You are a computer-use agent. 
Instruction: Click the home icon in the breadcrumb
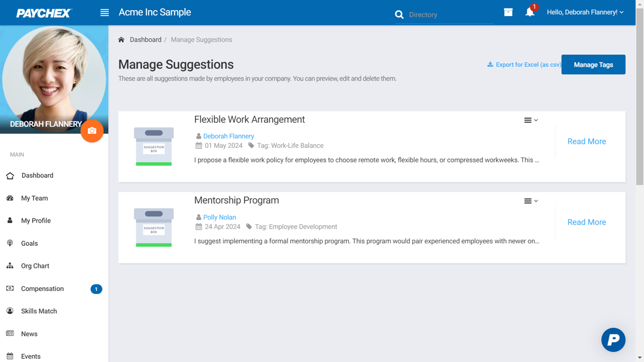click(x=121, y=39)
